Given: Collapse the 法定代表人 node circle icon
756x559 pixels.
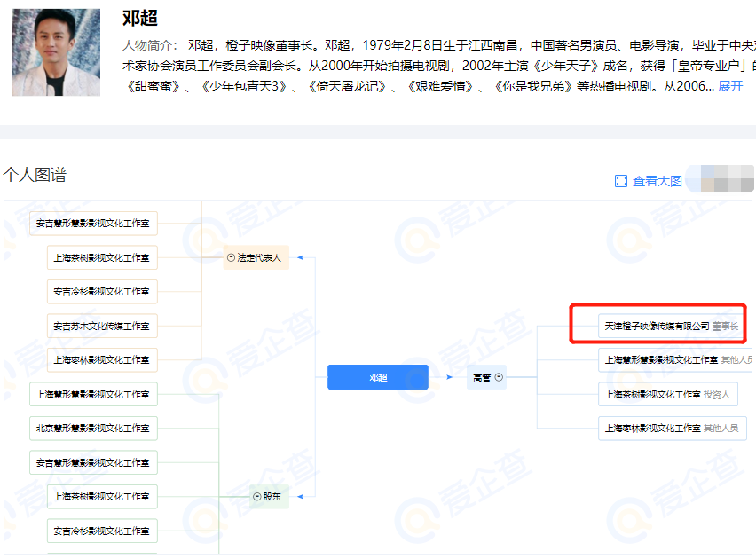Looking at the screenshot, I should pyautogui.click(x=231, y=258).
